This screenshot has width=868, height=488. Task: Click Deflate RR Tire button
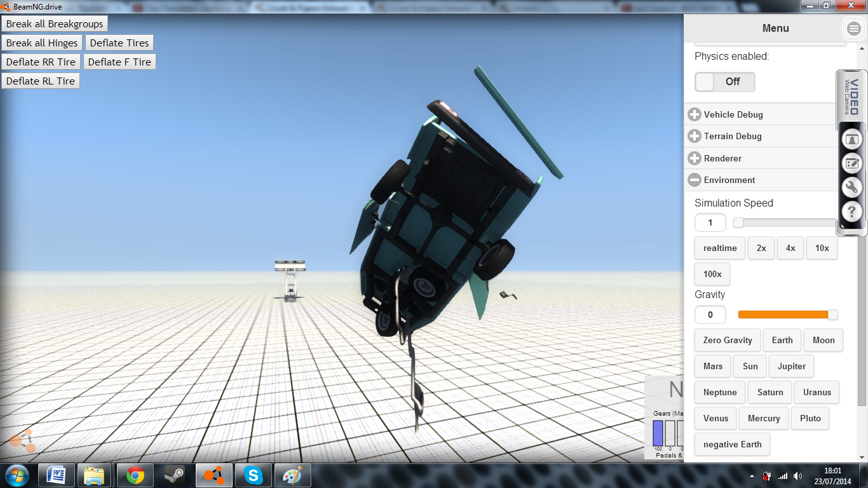click(41, 62)
